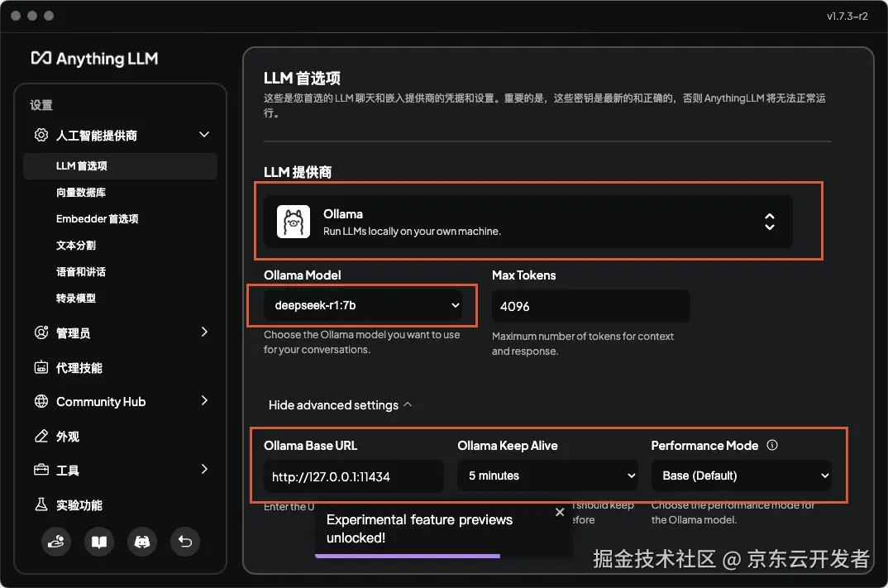Open 向量数据库 settings

[81, 193]
